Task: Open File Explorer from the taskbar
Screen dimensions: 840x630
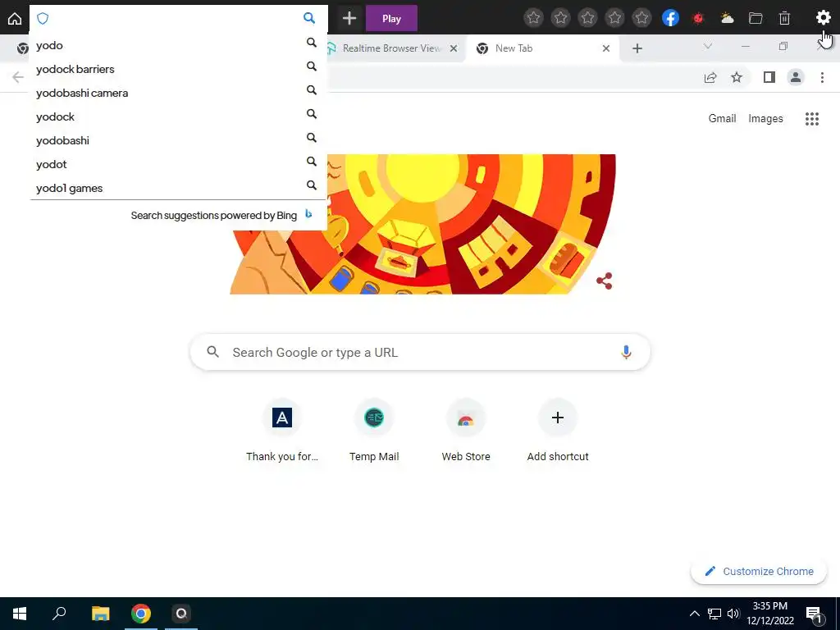Action: 100,614
